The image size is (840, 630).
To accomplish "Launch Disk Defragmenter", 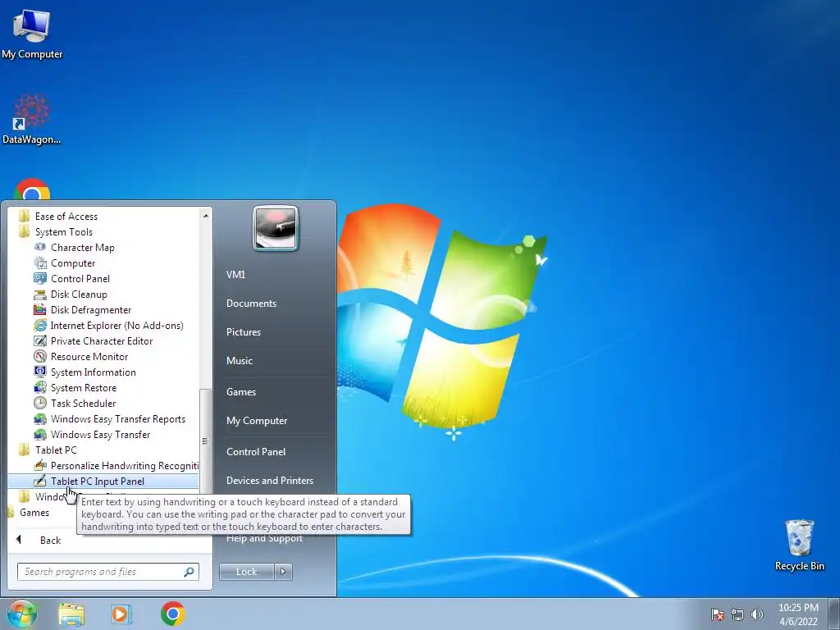I will point(91,309).
